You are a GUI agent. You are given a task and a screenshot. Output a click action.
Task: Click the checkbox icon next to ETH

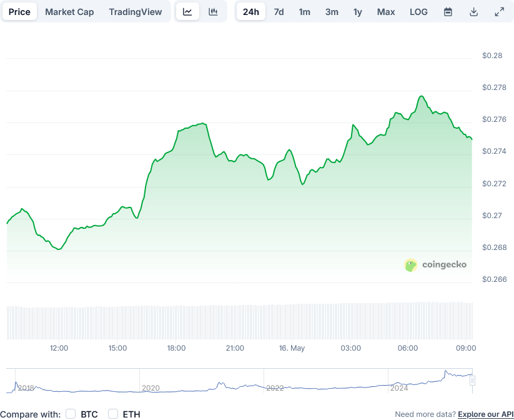(x=113, y=413)
